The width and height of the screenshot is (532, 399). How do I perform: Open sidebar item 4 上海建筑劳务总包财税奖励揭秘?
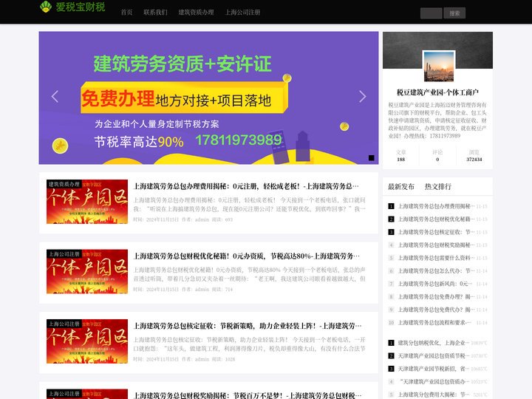click(x=436, y=245)
